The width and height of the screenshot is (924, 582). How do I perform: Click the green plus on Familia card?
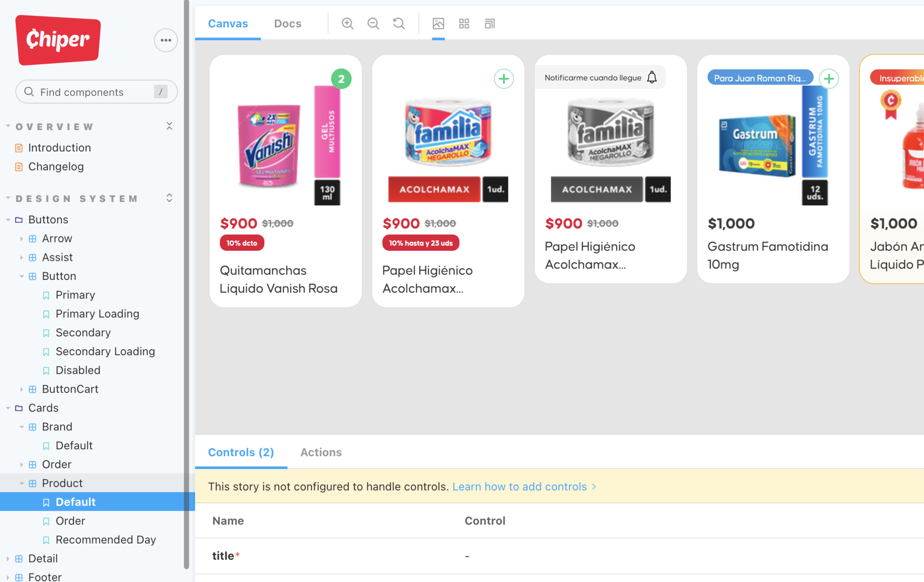pos(503,79)
